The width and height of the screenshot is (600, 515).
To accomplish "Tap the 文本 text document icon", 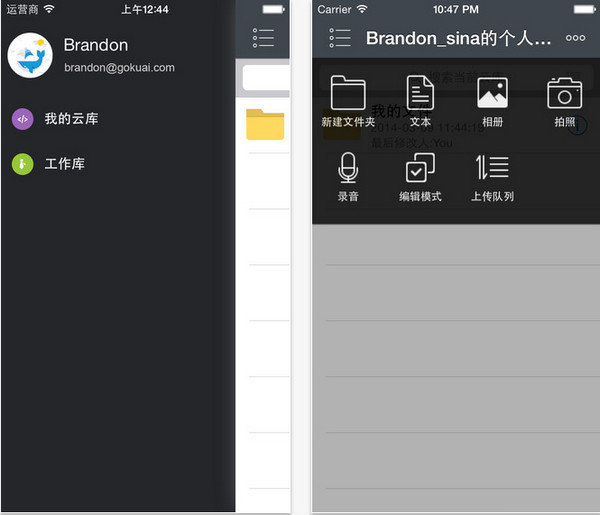I will tap(420, 93).
